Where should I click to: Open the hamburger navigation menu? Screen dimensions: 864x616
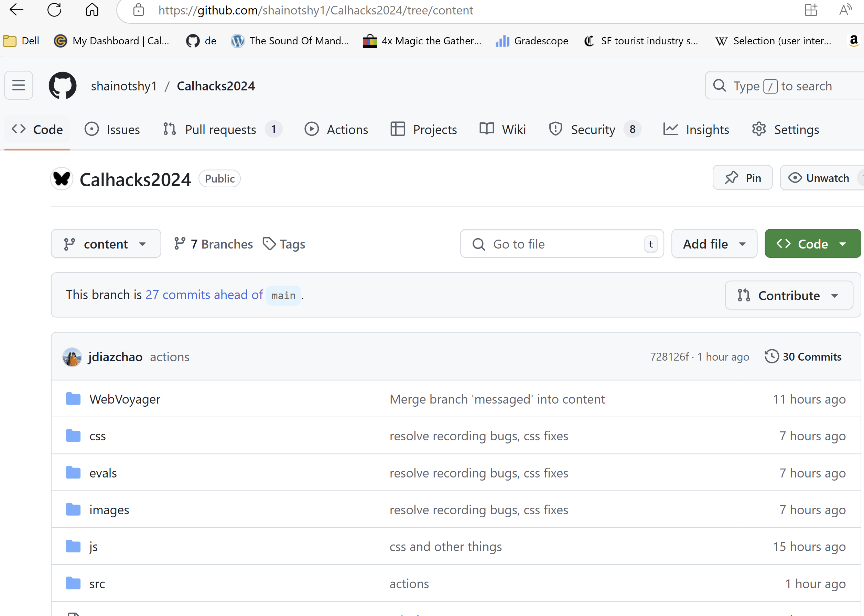click(19, 86)
